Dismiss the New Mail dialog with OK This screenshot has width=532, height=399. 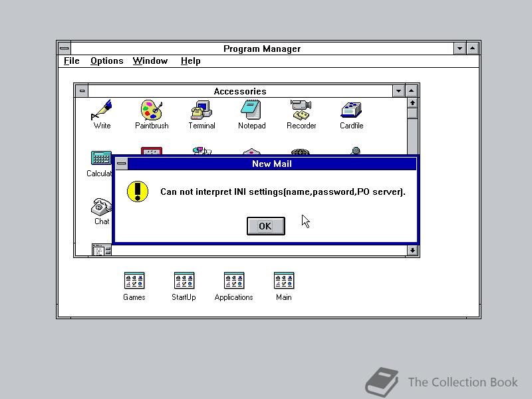pyautogui.click(x=265, y=226)
